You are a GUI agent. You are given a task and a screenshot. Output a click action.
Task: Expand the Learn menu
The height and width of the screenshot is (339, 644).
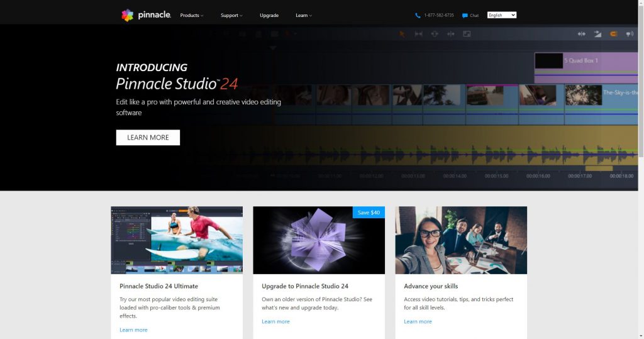(304, 15)
